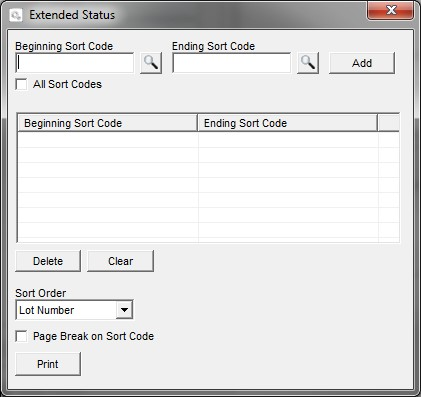This screenshot has width=421, height=397.
Task: Click the Ending Sort Code column header
Action: click(x=288, y=123)
